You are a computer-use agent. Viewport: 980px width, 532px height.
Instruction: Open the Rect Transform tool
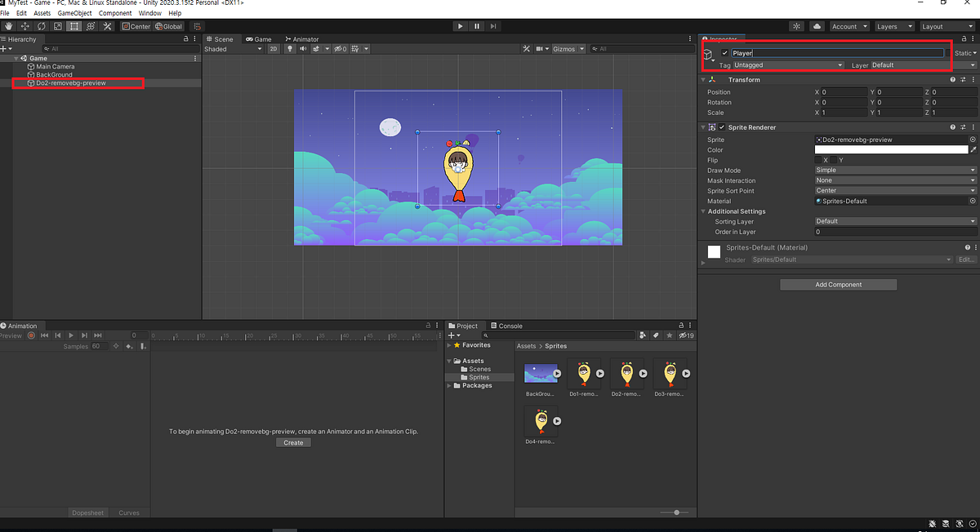pos(74,26)
